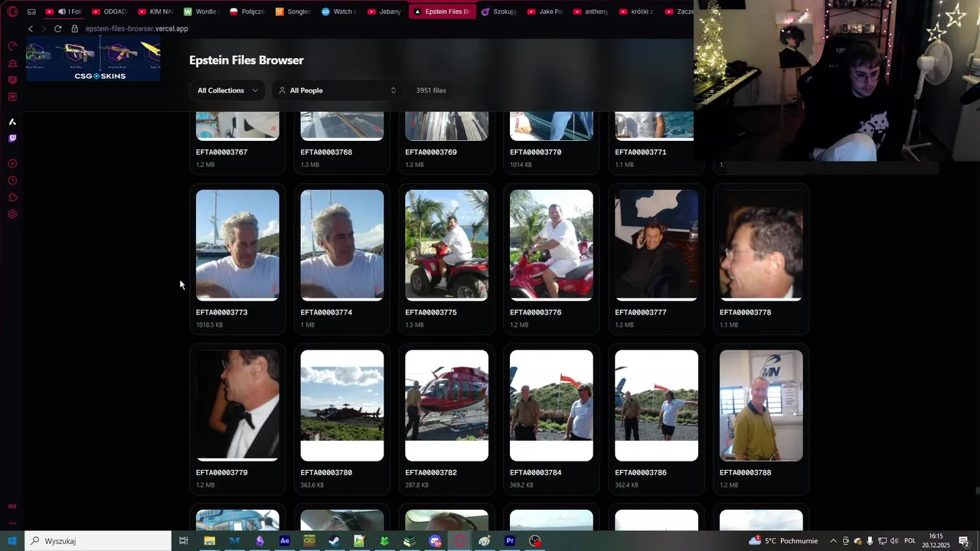
Task: Switch to the Jake Pa tab
Action: 545,11
